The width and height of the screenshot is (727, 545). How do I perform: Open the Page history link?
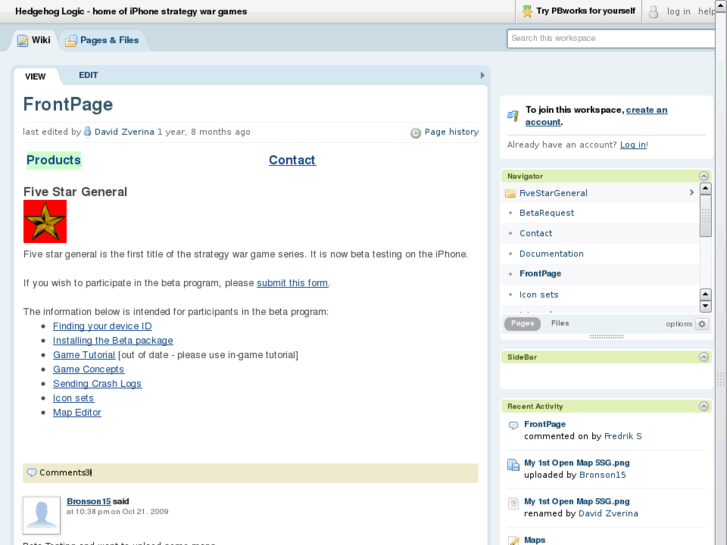click(452, 132)
